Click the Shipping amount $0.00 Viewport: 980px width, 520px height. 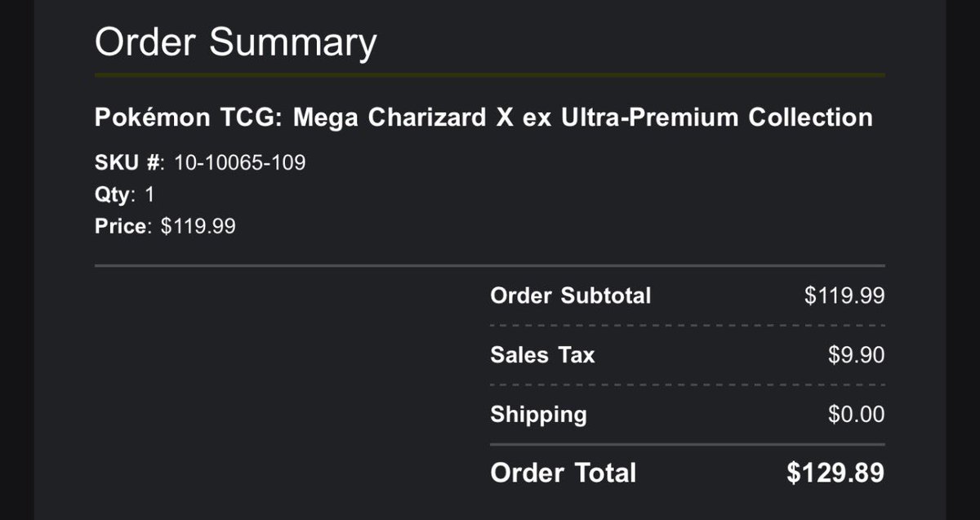click(856, 414)
